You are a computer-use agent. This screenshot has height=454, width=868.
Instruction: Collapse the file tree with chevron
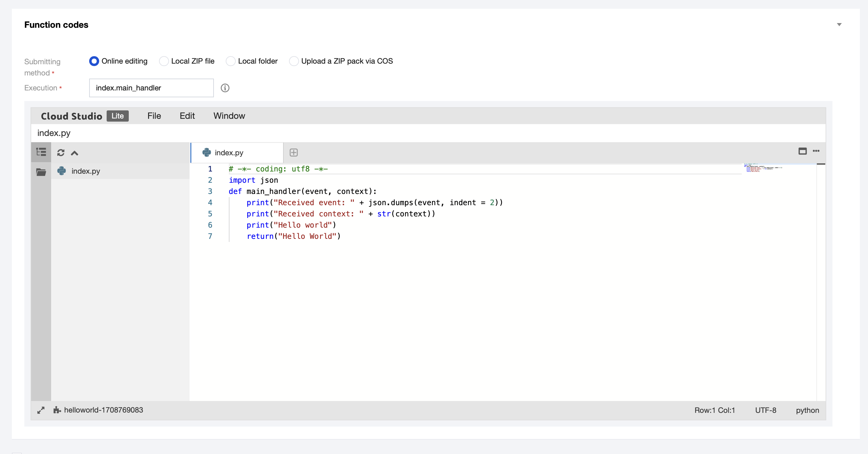pos(75,153)
